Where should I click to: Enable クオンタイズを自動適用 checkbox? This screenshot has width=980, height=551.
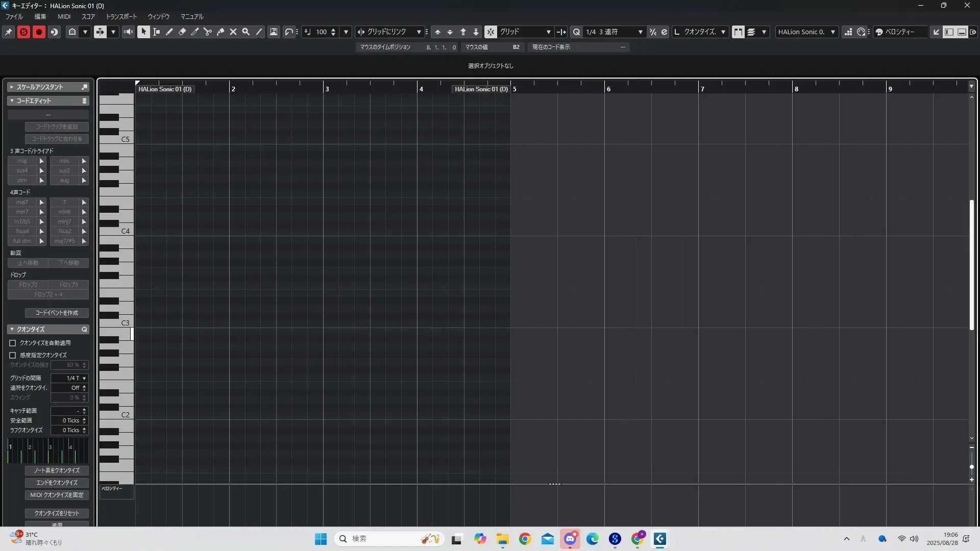13,343
